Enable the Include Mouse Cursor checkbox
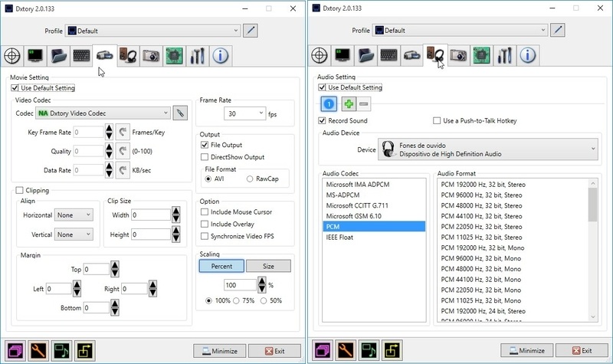This screenshot has width=613, height=364. [205, 212]
